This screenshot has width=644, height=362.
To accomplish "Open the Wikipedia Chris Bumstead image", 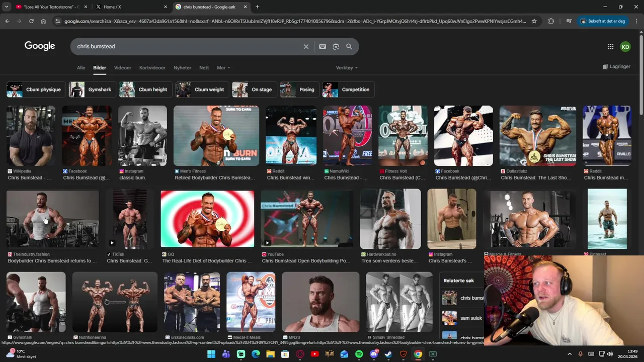I will pos(31,136).
